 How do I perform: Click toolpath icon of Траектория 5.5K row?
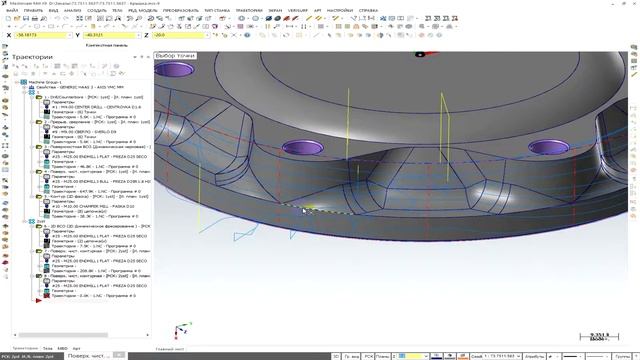(x=47, y=117)
